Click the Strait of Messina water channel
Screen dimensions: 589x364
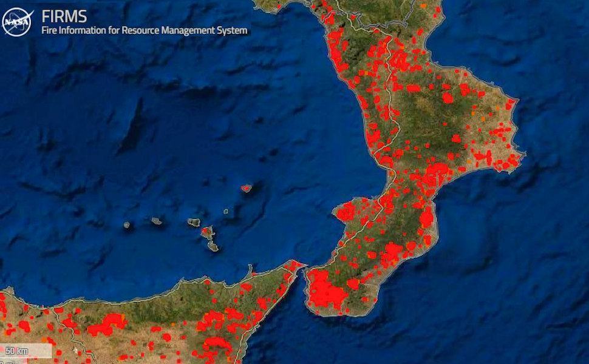304,279
